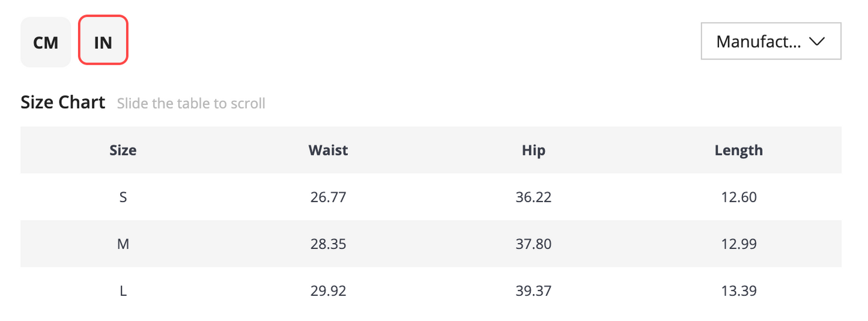Screen dimensions: 868x321
Task: Select the L size row label
Action: point(123,291)
